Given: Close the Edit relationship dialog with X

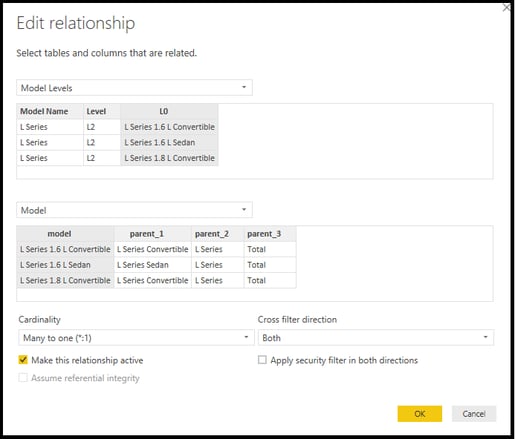Looking at the screenshot, I should coord(507,7).
